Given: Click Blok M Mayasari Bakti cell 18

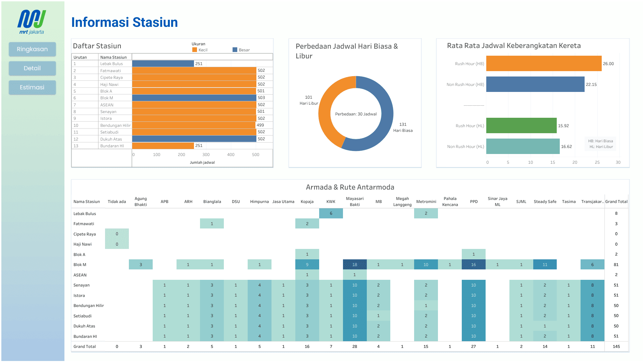Looking at the screenshot, I should [355, 265].
